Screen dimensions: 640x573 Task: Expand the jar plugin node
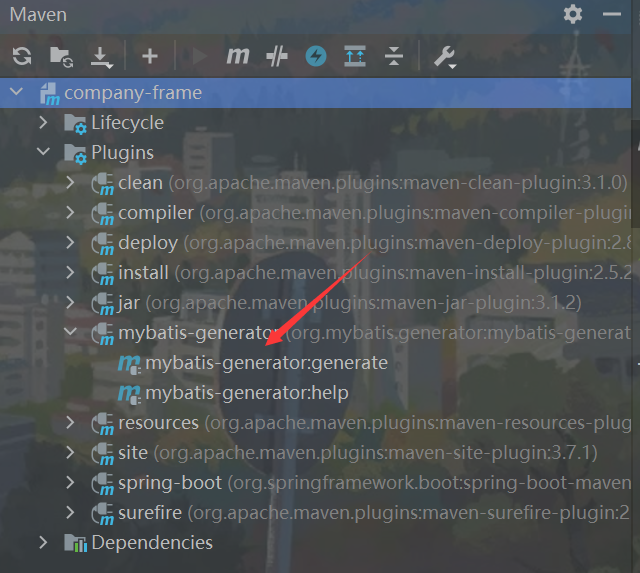click(70, 302)
